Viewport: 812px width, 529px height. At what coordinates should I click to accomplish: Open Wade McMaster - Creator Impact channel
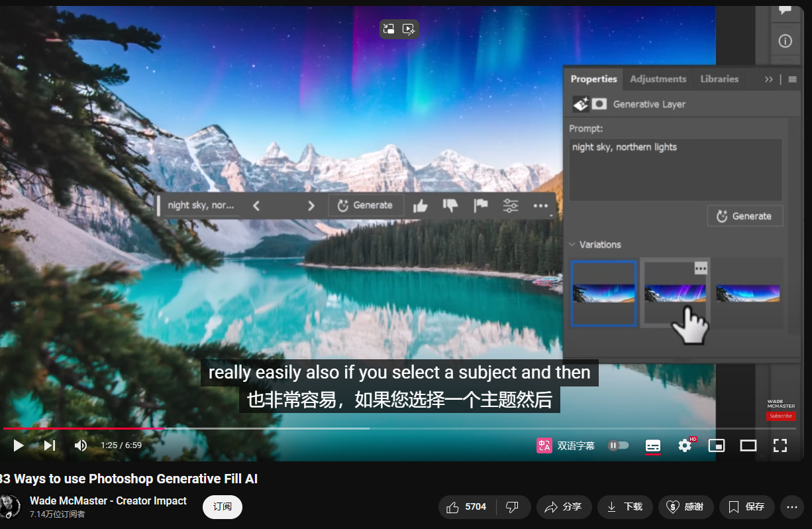point(108,501)
